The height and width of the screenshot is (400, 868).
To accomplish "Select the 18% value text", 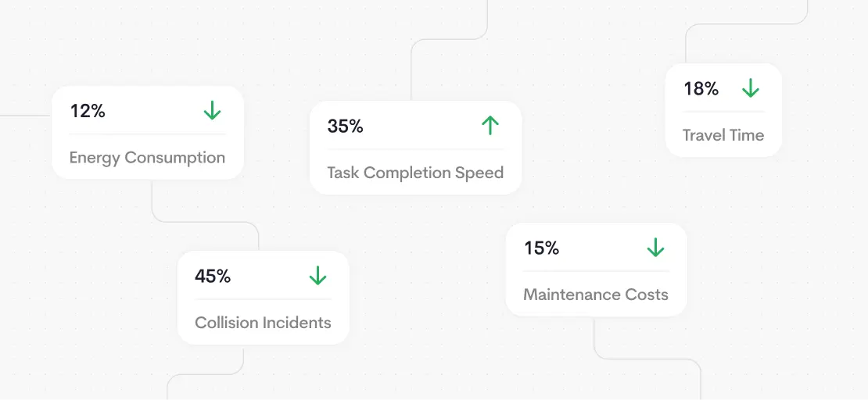I will (x=701, y=89).
